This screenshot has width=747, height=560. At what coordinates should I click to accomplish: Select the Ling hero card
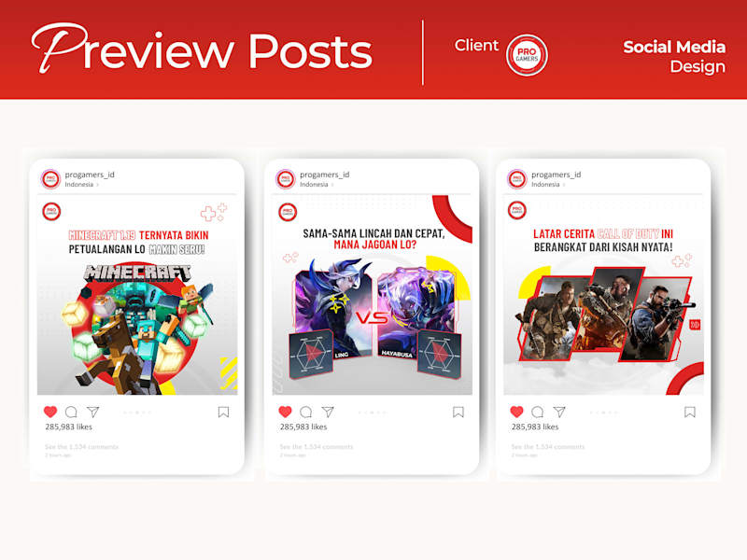333,309
